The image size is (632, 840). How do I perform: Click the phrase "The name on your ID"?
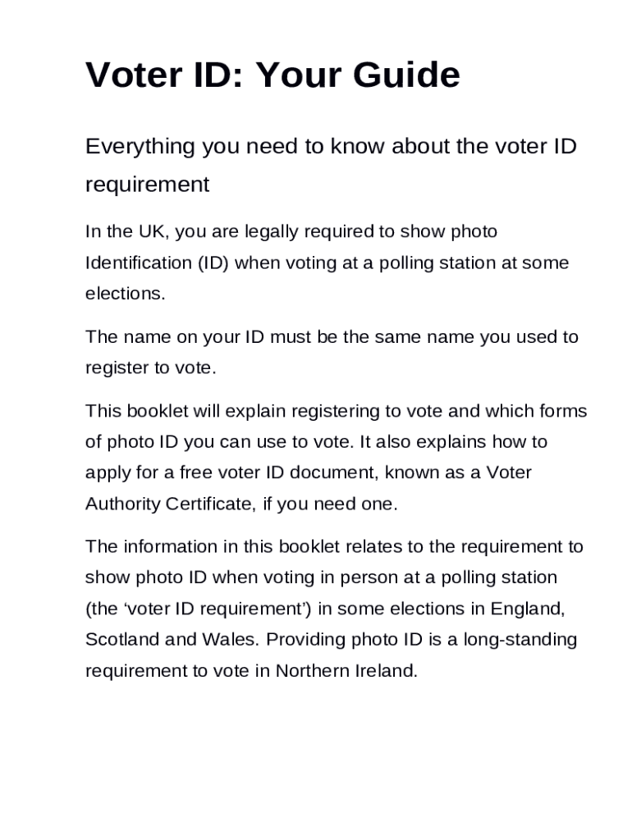tap(166, 337)
